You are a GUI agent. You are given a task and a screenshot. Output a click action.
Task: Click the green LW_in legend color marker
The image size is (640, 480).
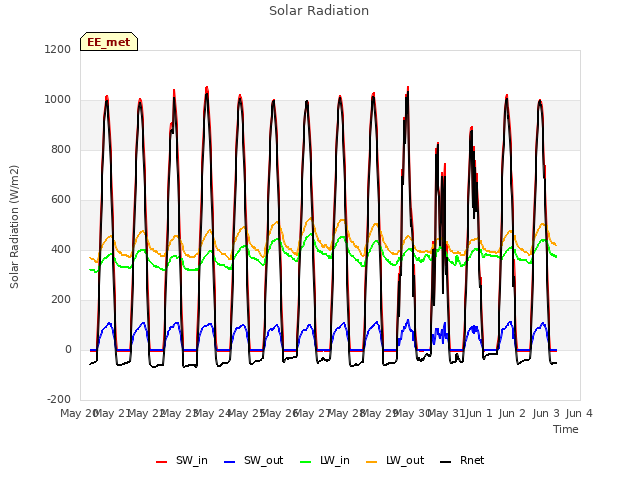click(x=306, y=462)
